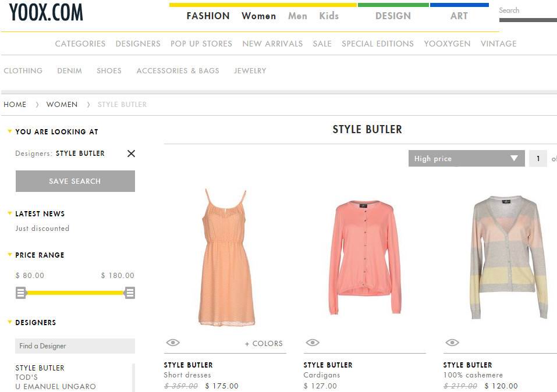The height and width of the screenshot is (392, 557).
Task: Open the pink cardigan image
Action: point(365,258)
